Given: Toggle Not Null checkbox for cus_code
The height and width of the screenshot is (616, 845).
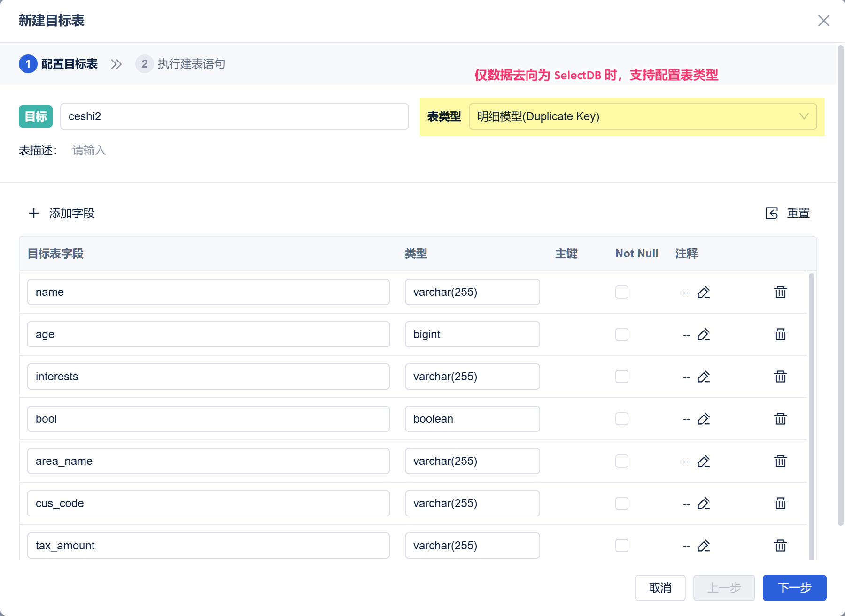Looking at the screenshot, I should [x=622, y=503].
